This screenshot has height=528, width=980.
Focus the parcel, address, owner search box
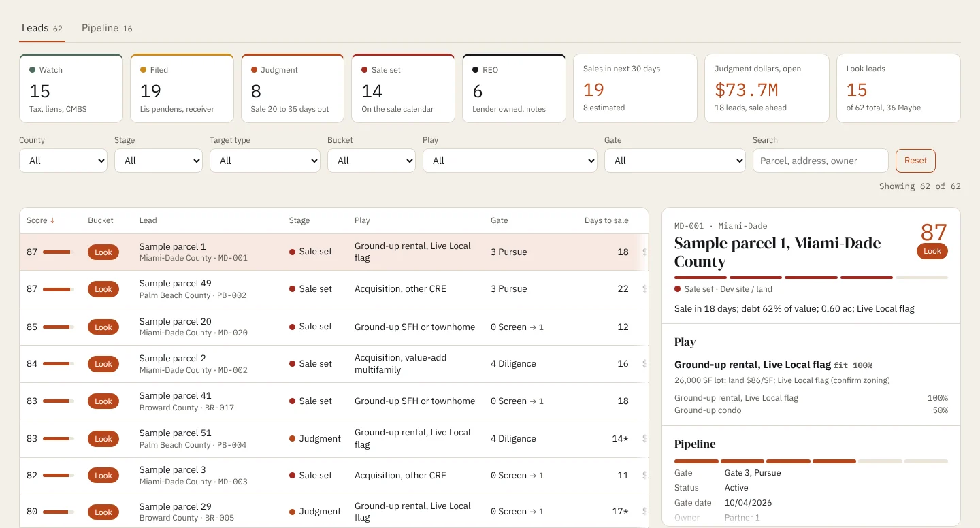821,161
